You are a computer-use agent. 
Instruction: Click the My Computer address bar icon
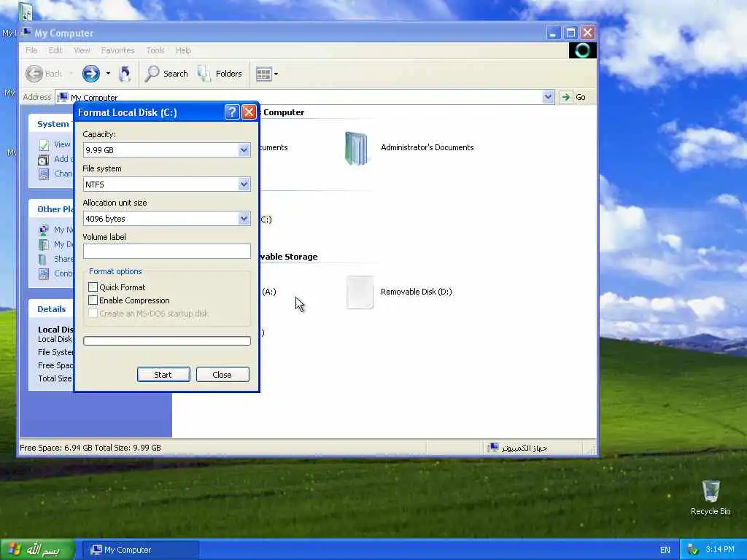tap(63, 97)
